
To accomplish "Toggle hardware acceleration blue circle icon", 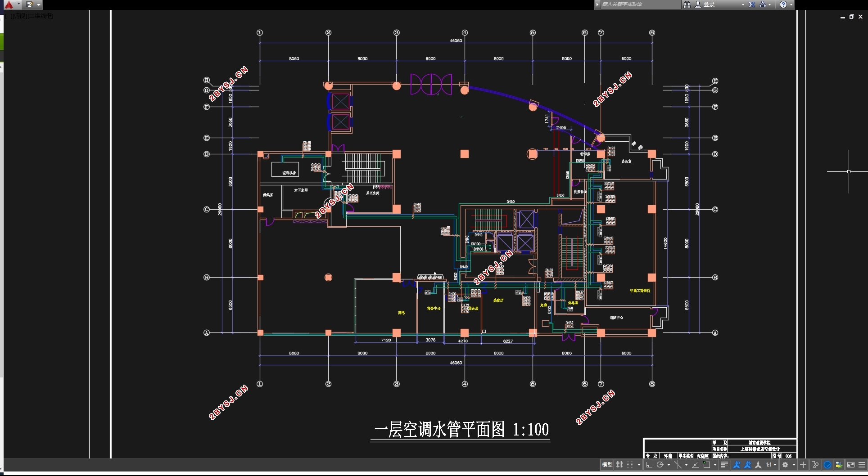I will [x=827, y=465].
